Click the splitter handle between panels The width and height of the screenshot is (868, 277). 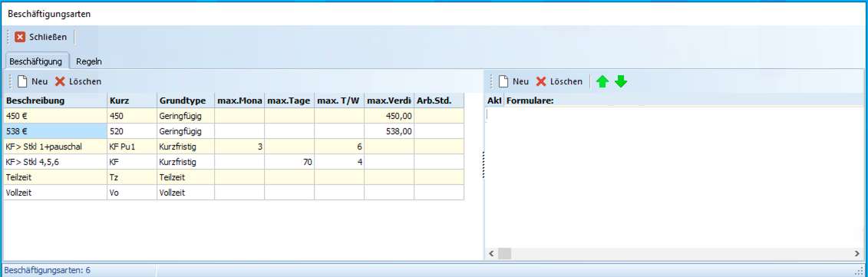coord(484,164)
